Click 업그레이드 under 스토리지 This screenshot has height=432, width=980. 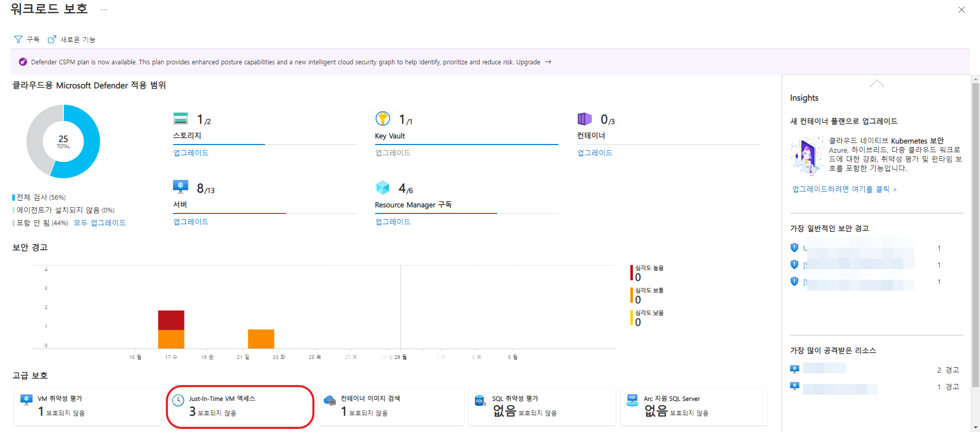coord(191,153)
